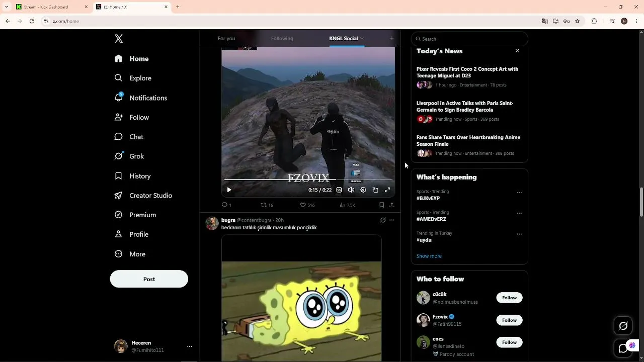This screenshot has width=644, height=362.
Task: Open the More menu in sidebar
Action: pos(130,254)
